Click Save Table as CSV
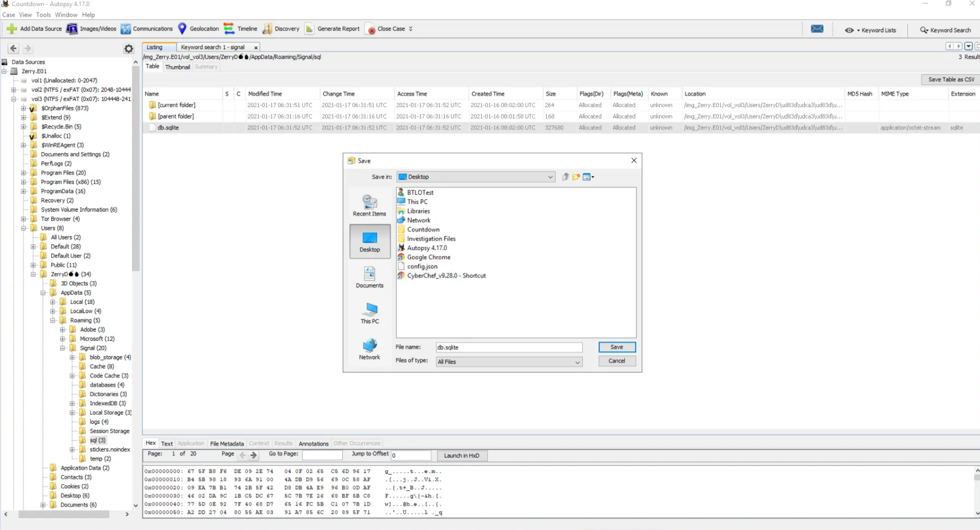Viewport: 980px width, 530px height. click(x=951, y=80)
